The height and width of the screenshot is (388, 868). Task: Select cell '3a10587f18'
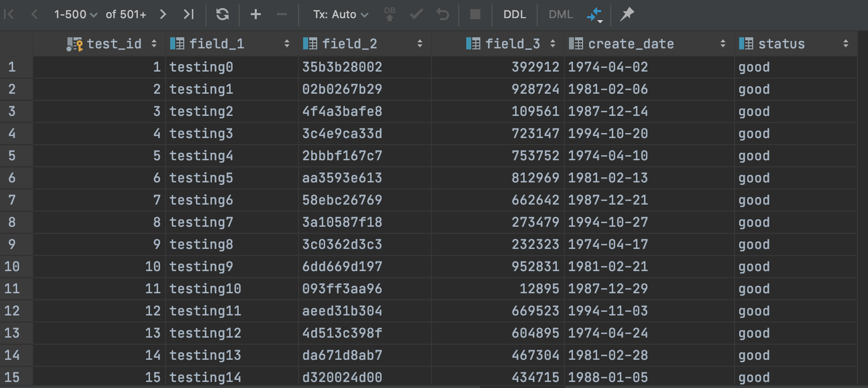pyautogui.click(x=365, y=222)
